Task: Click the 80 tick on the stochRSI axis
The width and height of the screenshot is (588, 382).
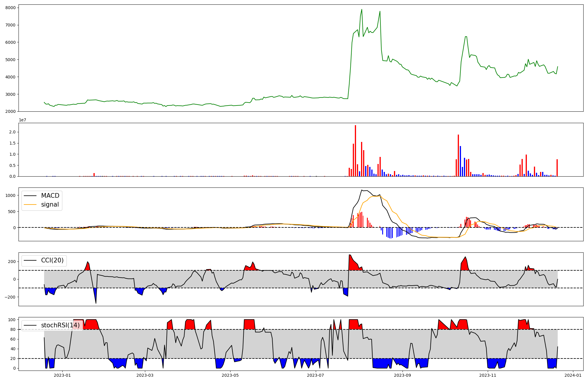Action: click(x=13, y=329)
